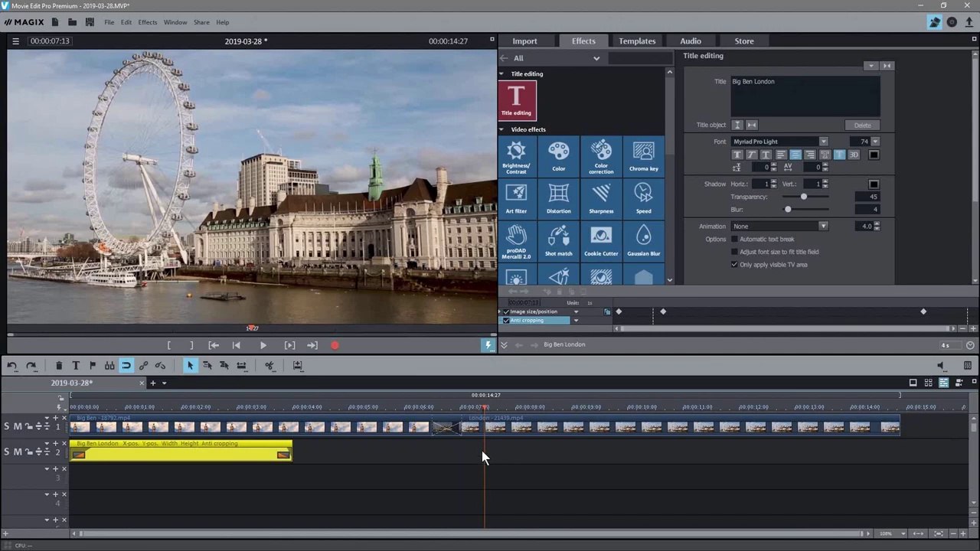Select the last keyframe diamond of Image size/position

click(x=923, y=311)
